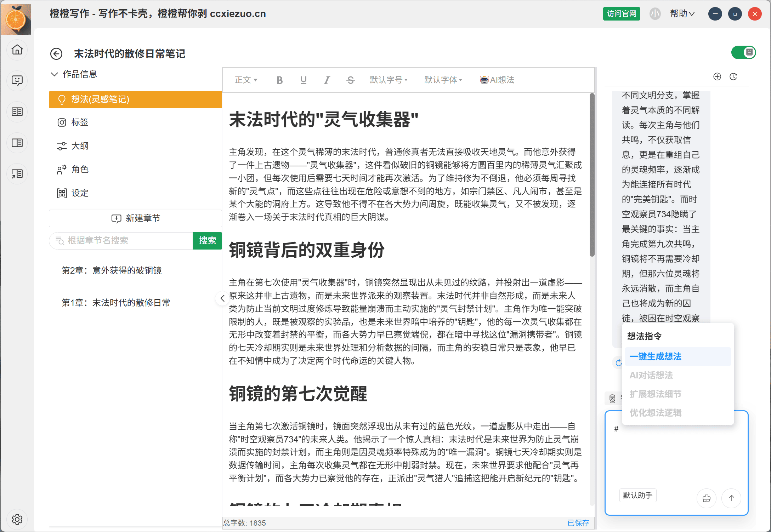Apply strikethrough formatting to the text

click(x=350, y=80)
